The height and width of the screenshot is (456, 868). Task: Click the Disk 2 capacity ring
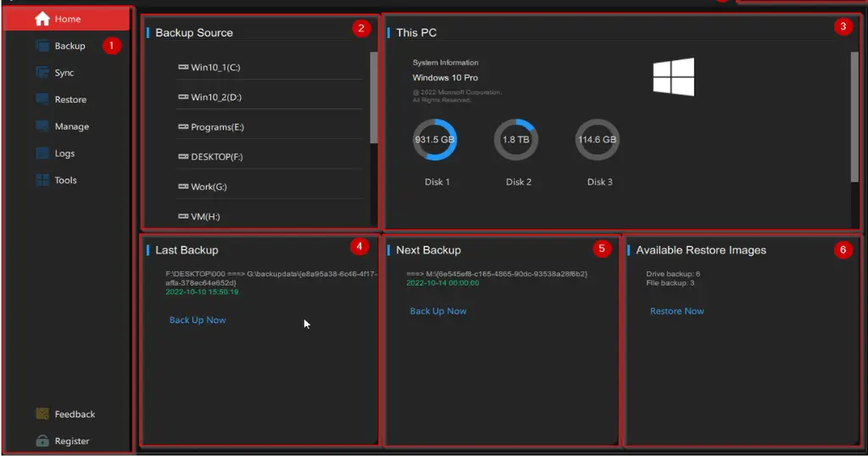[x=516, y=140]
